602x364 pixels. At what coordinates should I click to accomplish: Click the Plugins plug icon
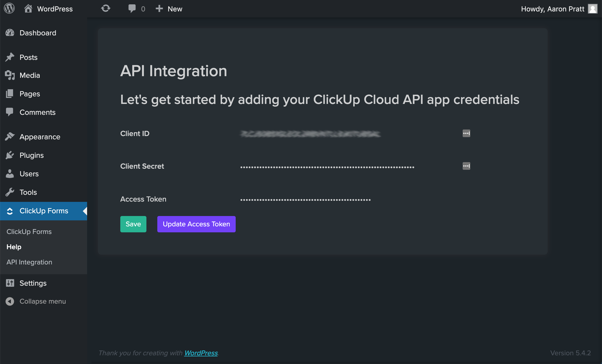pos(10,155)
